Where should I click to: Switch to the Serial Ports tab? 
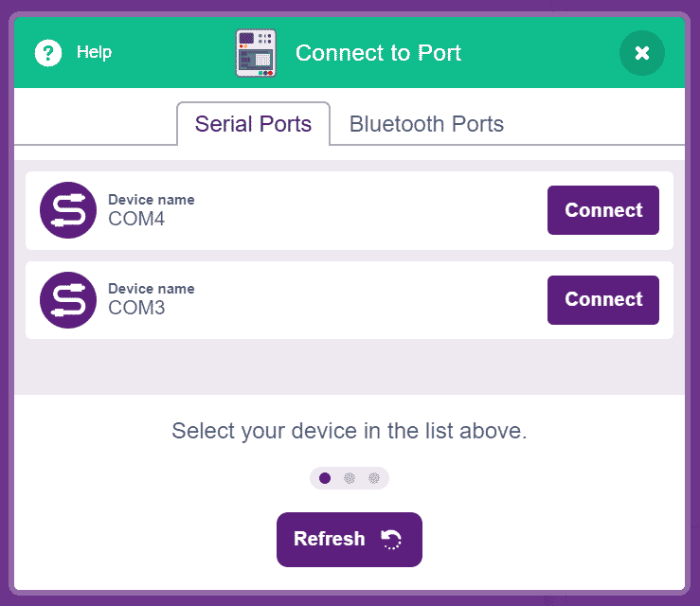(x=253, y=124)
